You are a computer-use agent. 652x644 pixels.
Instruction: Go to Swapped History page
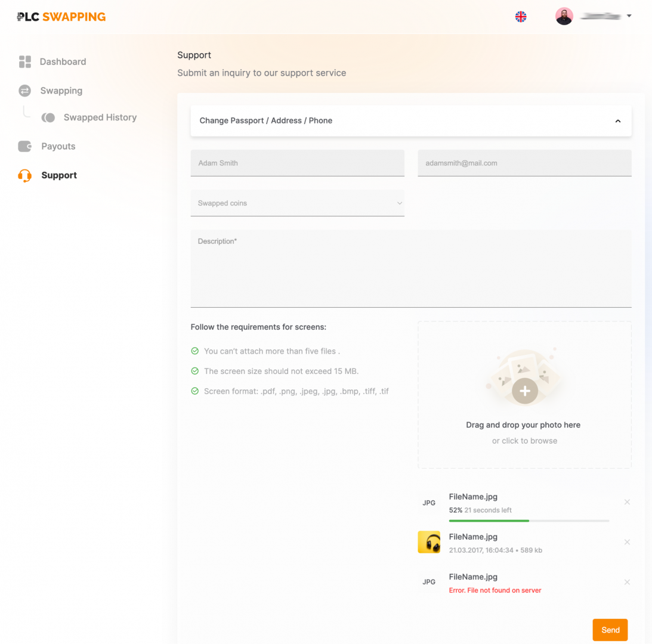[100, 117]
